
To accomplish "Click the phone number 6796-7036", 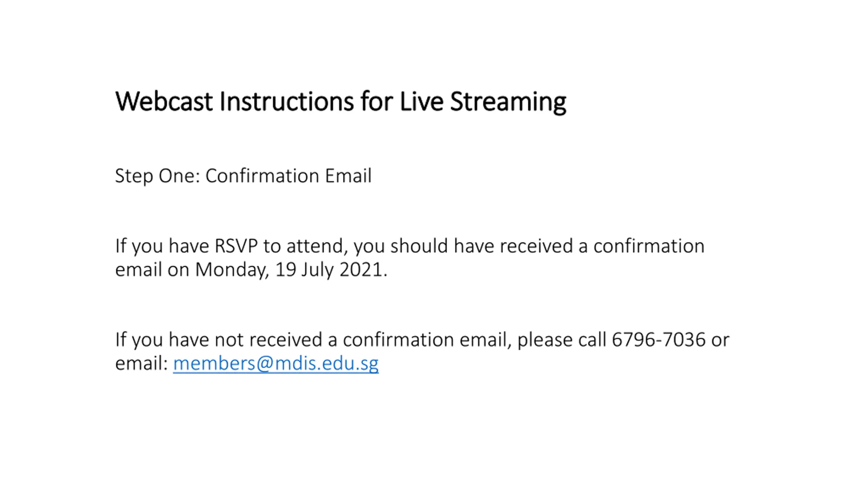I will pos(658,340).
